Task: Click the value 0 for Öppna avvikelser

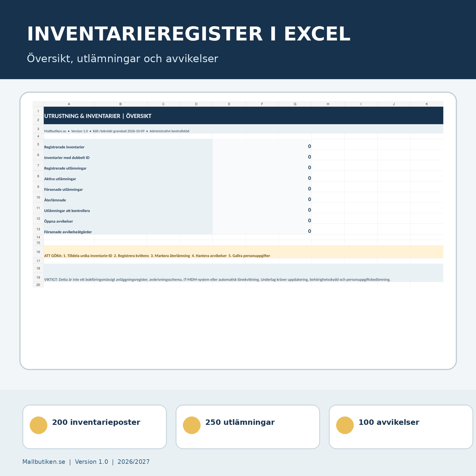Action: point(309,221)
